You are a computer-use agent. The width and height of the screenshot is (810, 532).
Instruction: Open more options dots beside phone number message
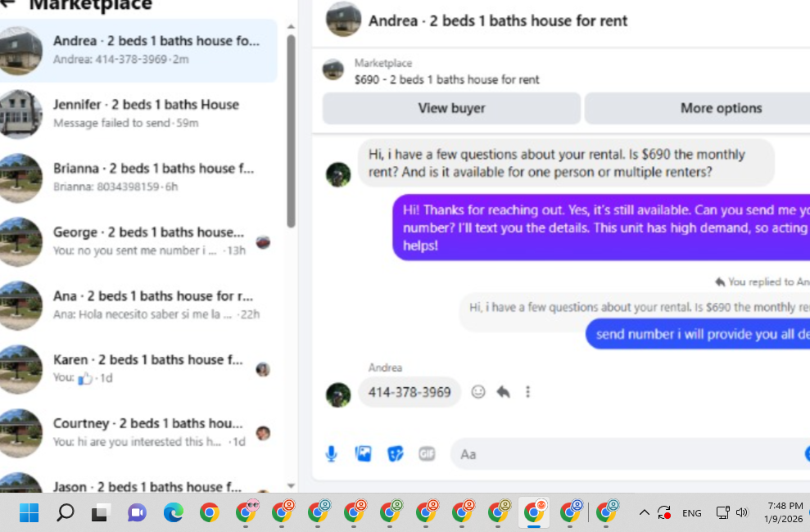527,392
